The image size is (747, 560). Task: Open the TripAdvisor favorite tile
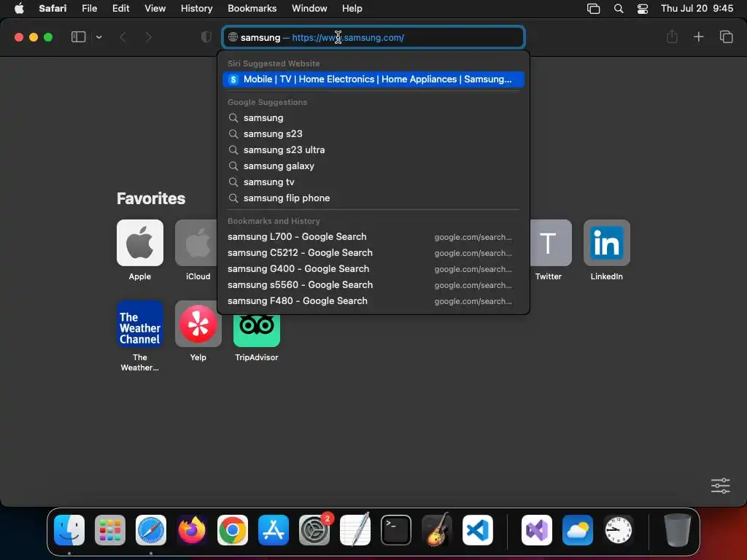tap(256, 330)
